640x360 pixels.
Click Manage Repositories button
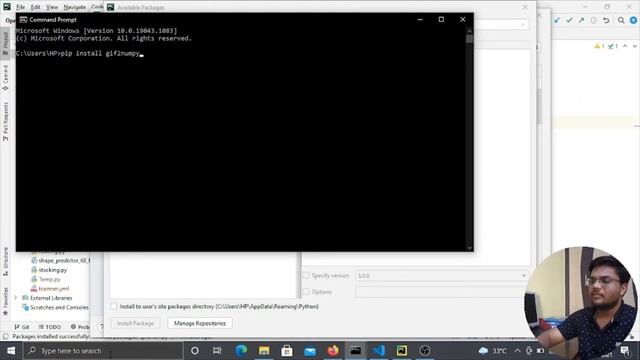pos(200,323)
